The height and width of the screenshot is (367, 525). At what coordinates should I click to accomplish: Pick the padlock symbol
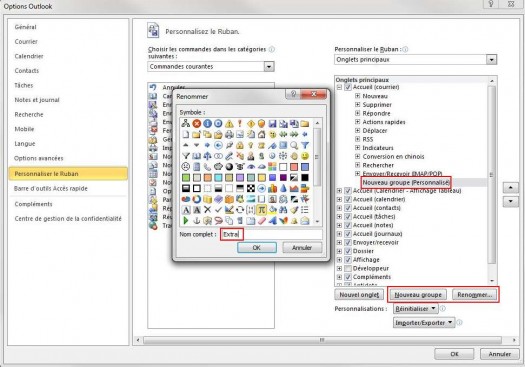tap(240, 145)
